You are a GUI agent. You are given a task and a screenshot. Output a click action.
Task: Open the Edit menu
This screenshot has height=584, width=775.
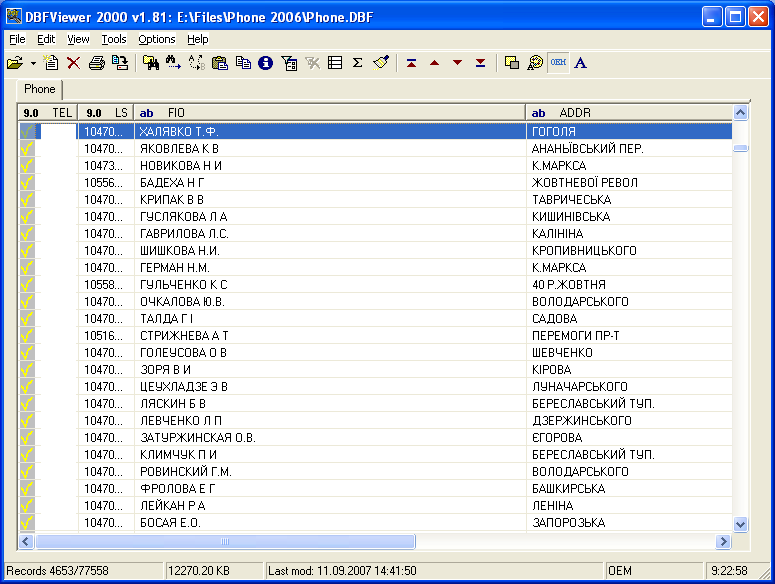(x=46, y=39)
